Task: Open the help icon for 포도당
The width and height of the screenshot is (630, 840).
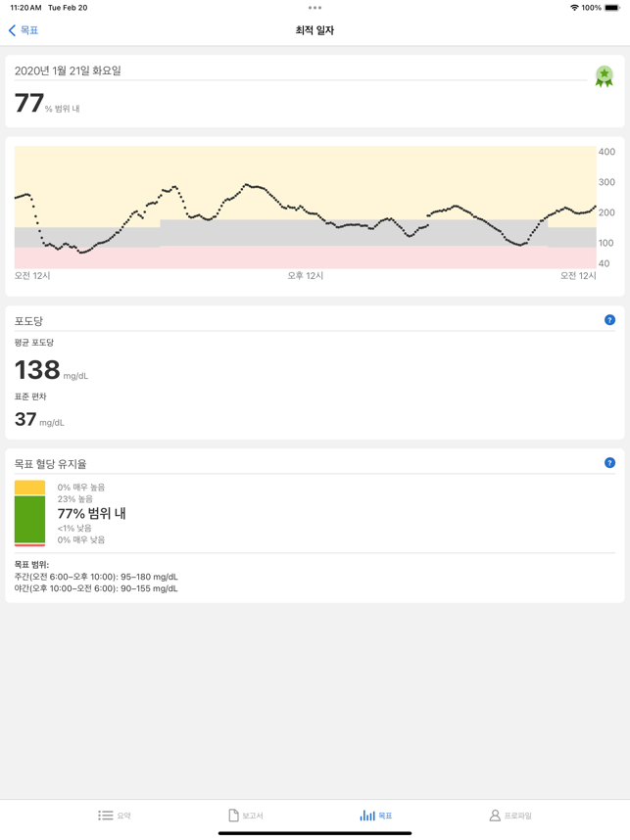Action: point(609,320)
